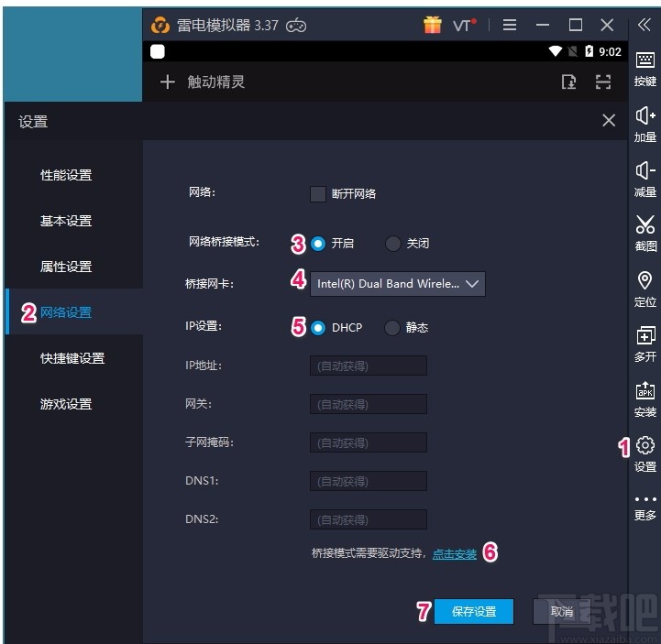Image resolution: width=661 pixels, height=644 pixels.
Task: Open the 快捷键设置 tab
Action: coord(72,358)
